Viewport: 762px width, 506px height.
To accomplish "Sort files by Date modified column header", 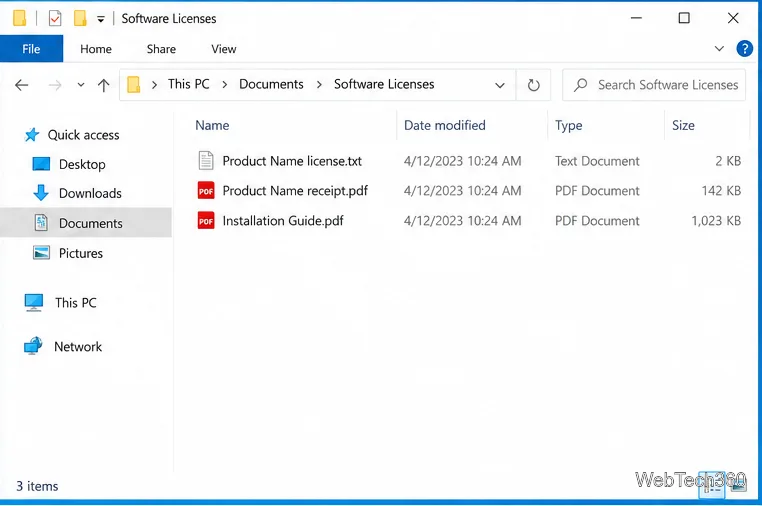I will coord(445,125).
